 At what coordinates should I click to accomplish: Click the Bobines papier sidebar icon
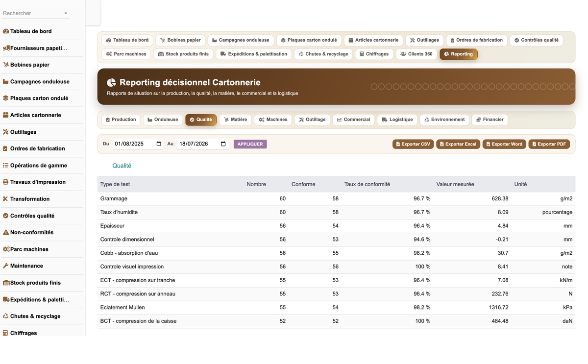click(6, 65)
